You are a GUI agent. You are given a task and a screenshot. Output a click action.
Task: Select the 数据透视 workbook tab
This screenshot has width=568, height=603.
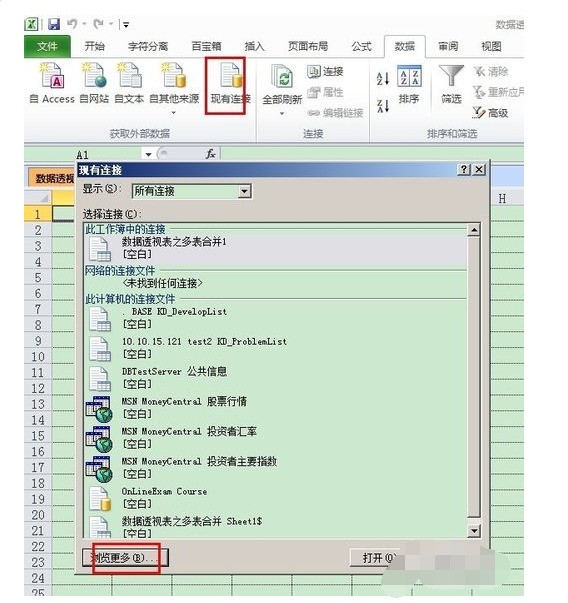pyautogui.click(x=51, y=178)
